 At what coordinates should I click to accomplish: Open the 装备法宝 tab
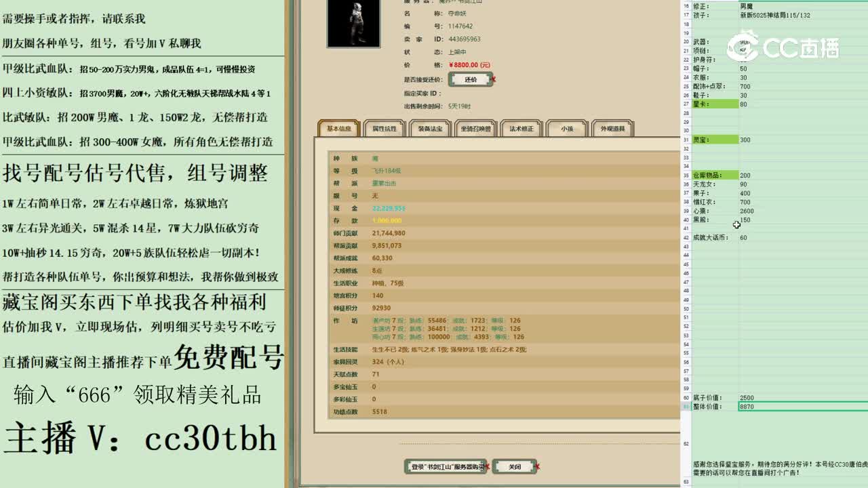[x=430, y=128]
